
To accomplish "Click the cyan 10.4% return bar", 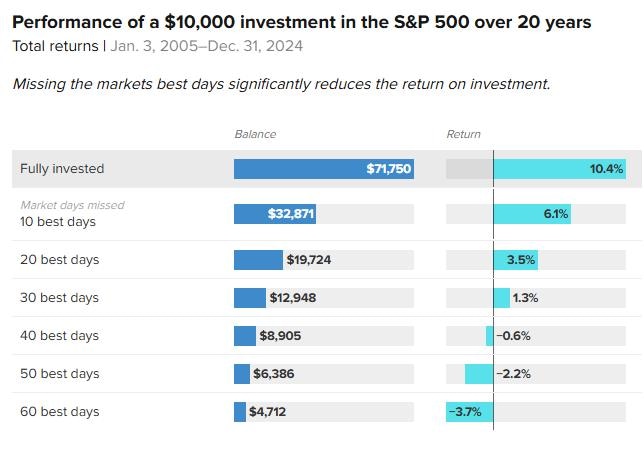I will (559, 169).
